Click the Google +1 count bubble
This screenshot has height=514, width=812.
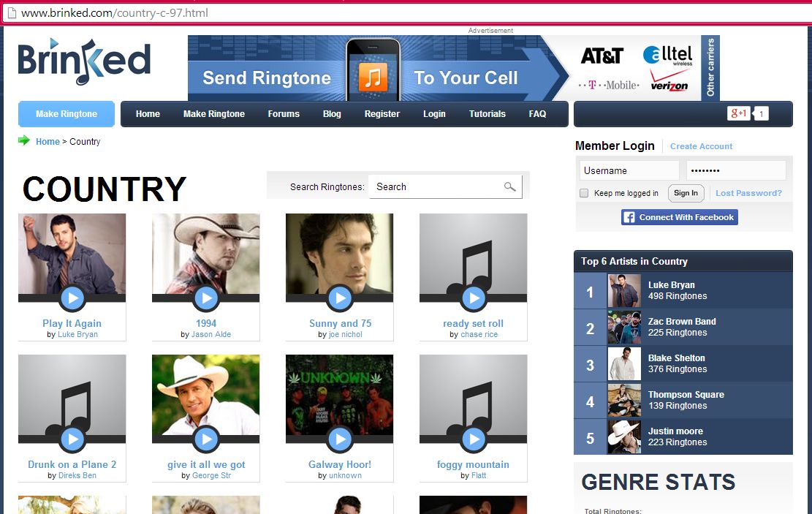click(761, 113)
